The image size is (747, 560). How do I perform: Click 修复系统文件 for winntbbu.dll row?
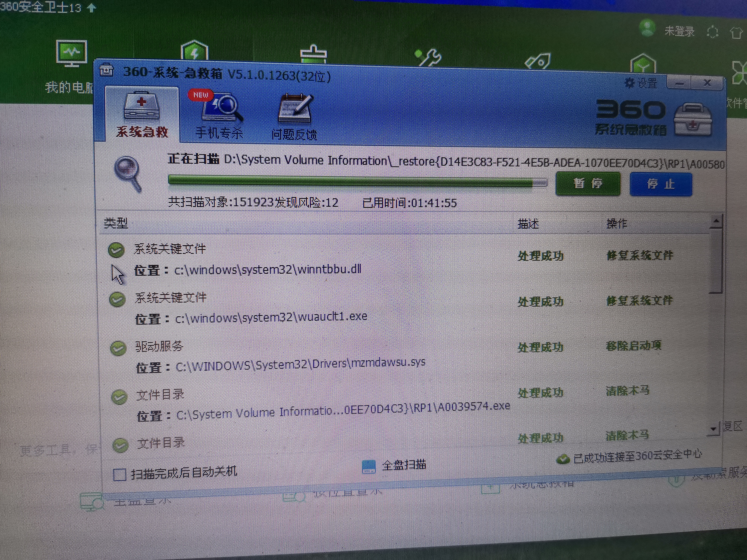point(640,255)
